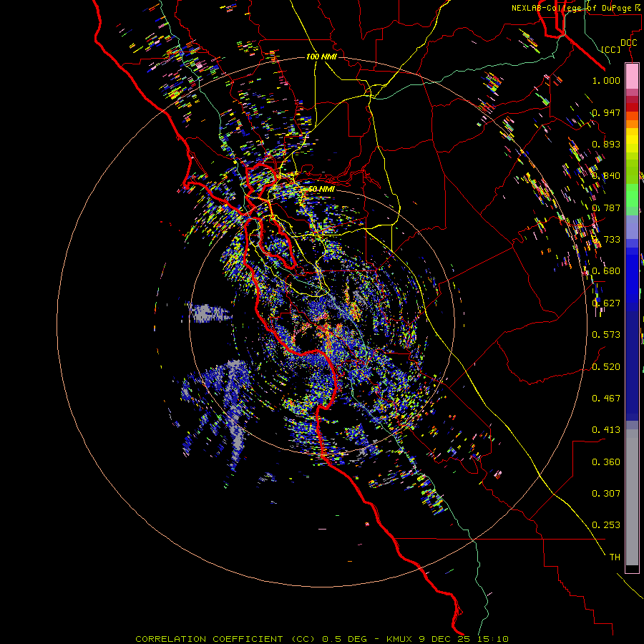This screenshot has width=644, height=644.
Task: Click the 0.787 legend value
Action: [606, 208]
